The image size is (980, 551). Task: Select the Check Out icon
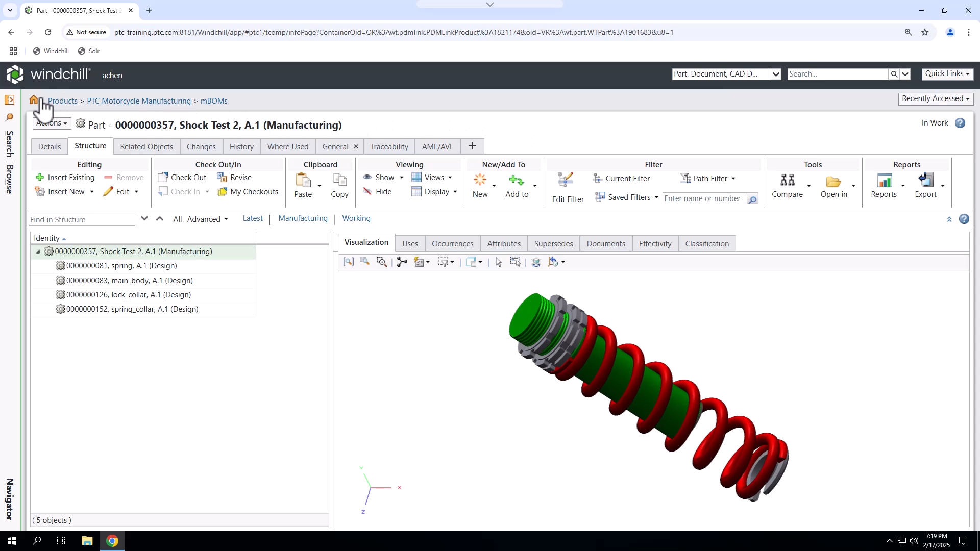point(163,177)
